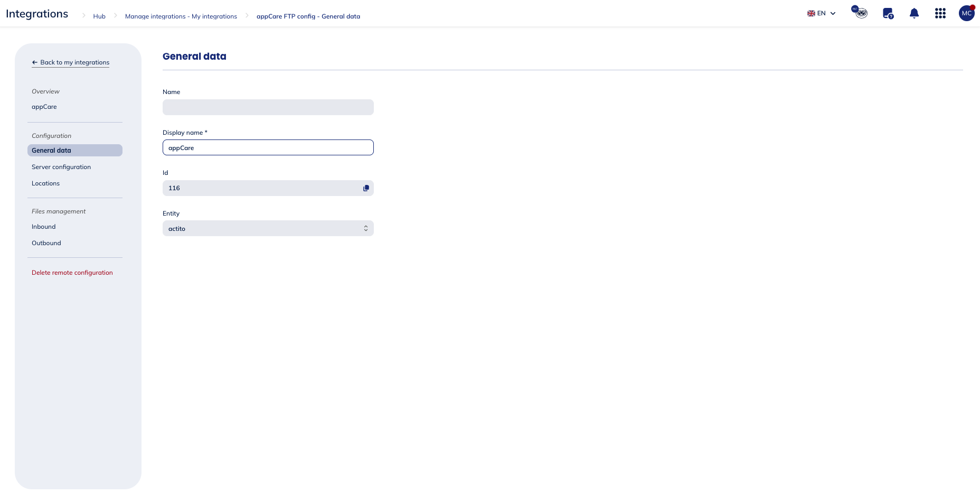The image size is (980, 503).
Task: Open the apps grid launcher
Action: (x=940, y=14)
